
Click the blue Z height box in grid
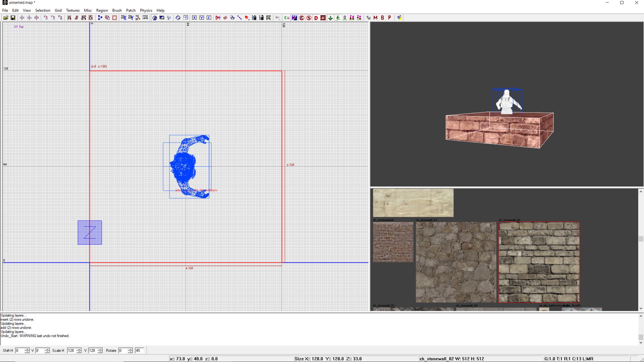pyautogui.click(x=90, y=233)
